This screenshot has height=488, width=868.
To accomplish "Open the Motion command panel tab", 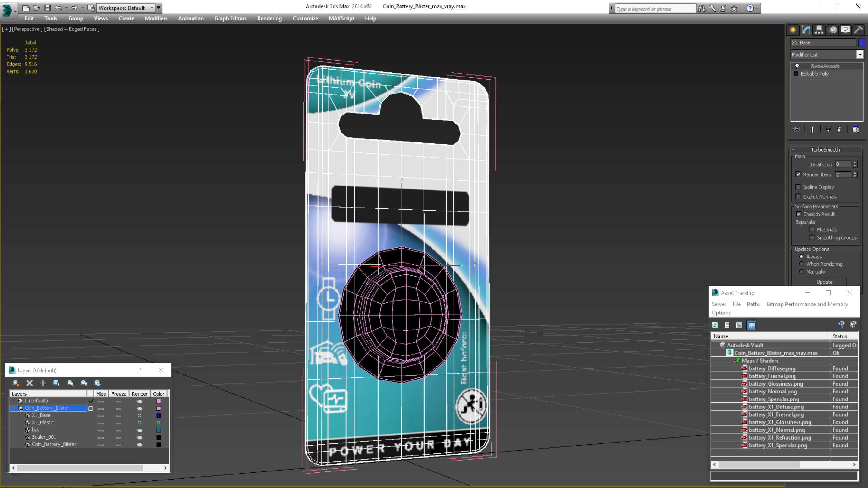I will 833,30.
